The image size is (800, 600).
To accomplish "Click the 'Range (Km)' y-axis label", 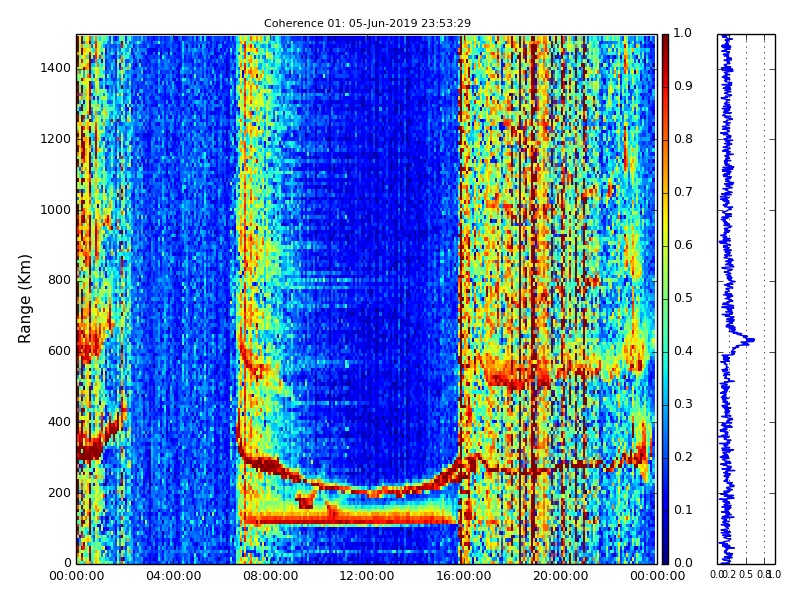I will (x=24, y=299).
